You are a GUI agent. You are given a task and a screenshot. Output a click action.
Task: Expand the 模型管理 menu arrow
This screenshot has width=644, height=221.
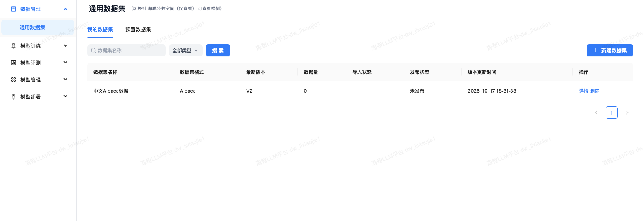[x=65, y=80]
